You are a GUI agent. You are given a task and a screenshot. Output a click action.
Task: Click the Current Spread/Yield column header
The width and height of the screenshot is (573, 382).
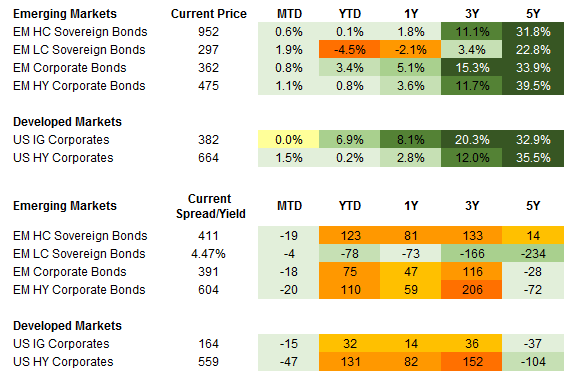click(x=210, y=206)
